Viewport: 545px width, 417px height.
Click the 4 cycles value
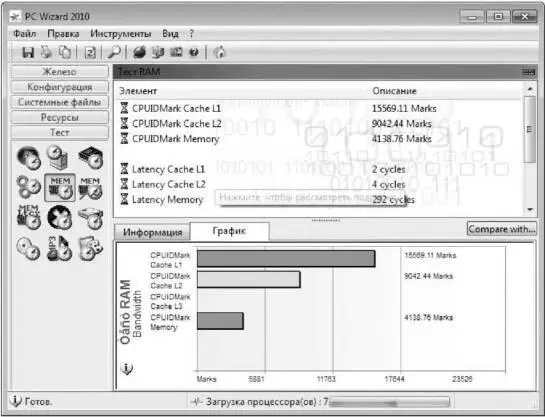click(x=389, y=185)
